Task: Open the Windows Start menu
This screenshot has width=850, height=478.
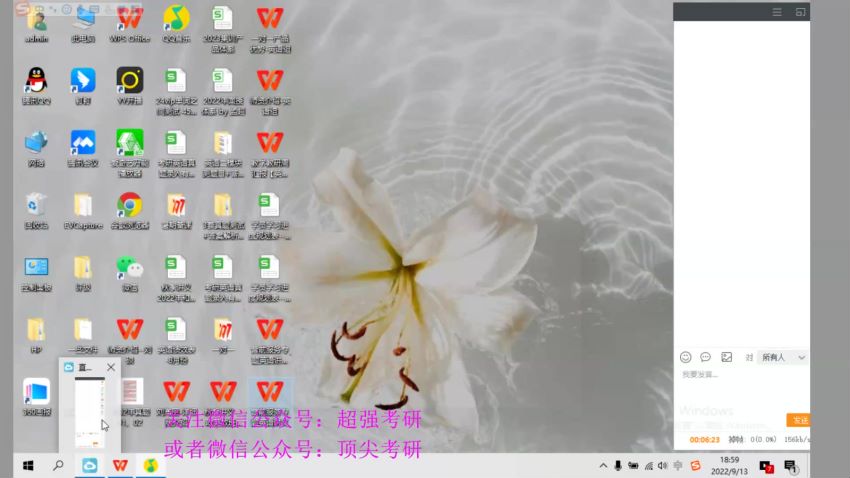Action: tap(28, 466)
